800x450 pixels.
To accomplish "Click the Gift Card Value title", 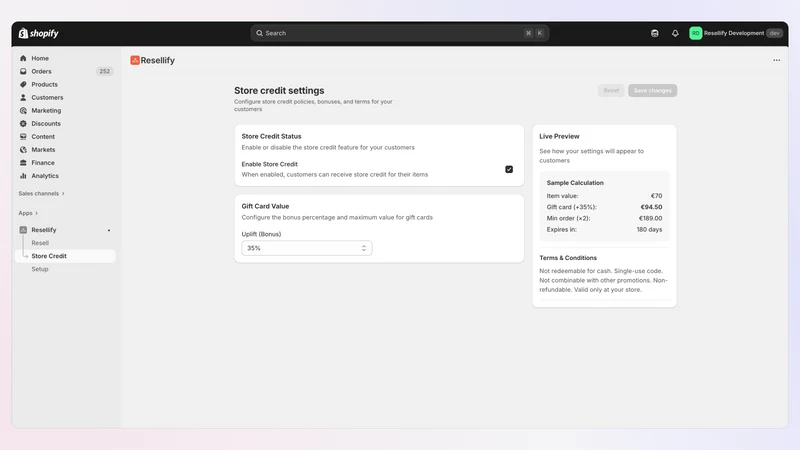I will 265,206.
